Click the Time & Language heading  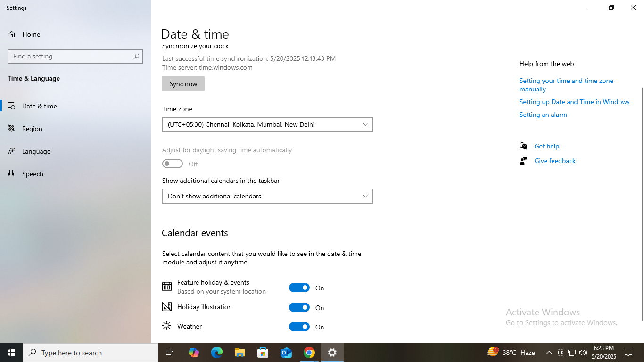[x=33, y=78]
